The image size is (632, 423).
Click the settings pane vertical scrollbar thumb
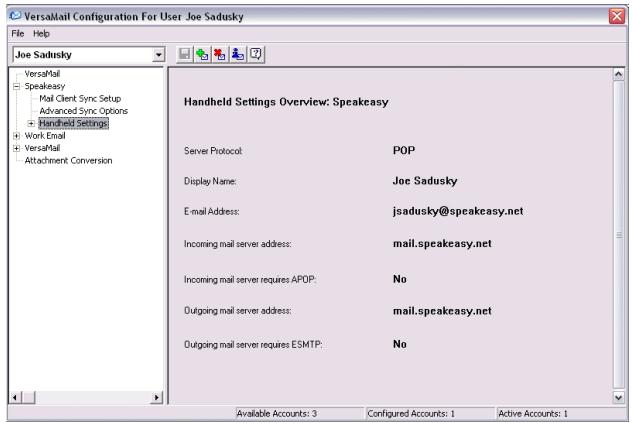[x=619, y=235]
